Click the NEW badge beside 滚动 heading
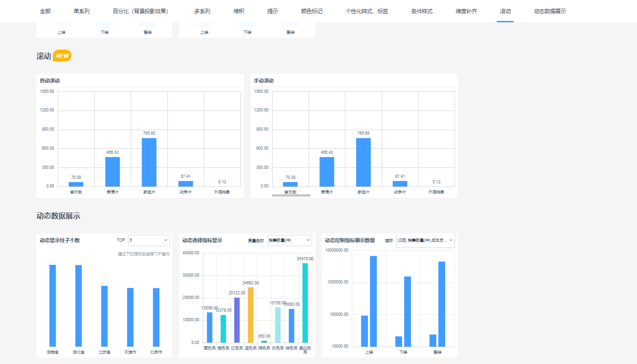637x364 pixels. point(62,56)
